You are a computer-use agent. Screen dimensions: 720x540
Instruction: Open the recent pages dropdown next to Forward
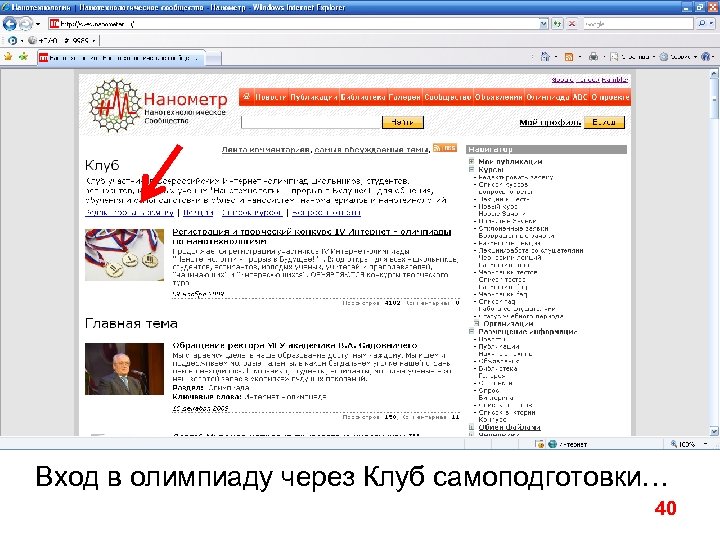[x=38, y=24]
